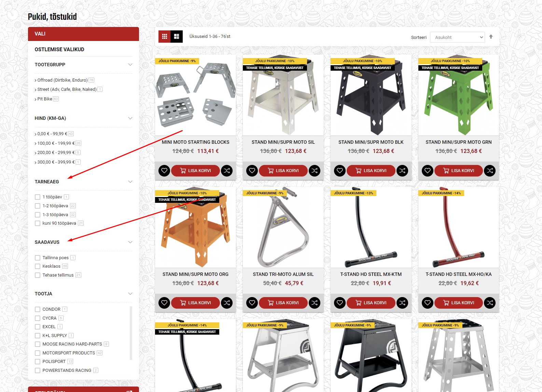Viewport: 542px width, 392px height.
Task: Select the 100,00 € - 199,99 € price range
Action: [x=56, y=143]
